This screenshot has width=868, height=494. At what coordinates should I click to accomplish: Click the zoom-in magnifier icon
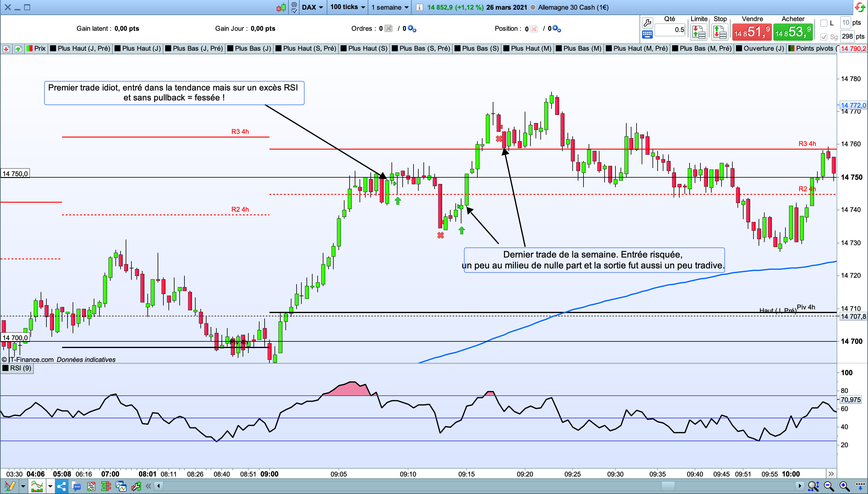click(844, 486)
